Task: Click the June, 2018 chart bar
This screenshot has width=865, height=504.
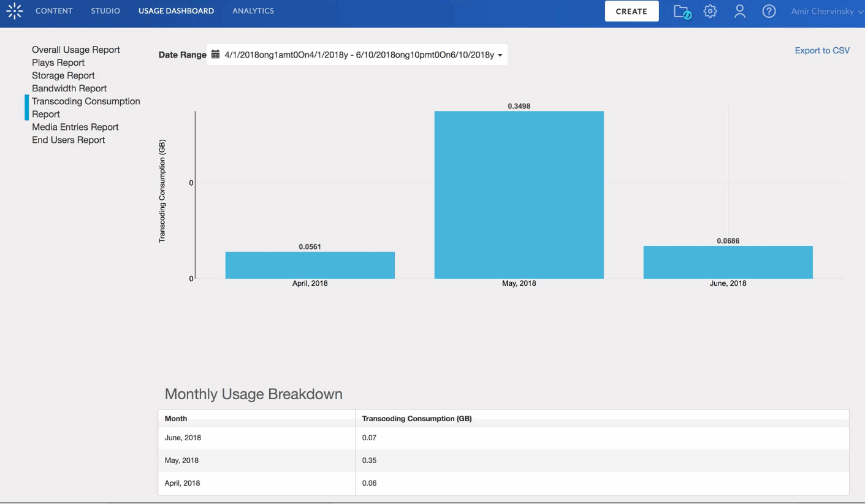Action: click(728, 262)
